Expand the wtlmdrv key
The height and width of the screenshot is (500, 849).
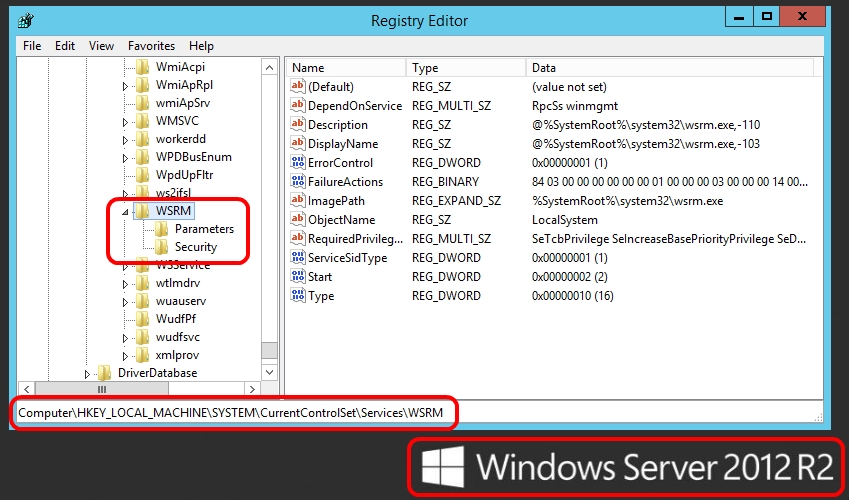tap(125, 284)
